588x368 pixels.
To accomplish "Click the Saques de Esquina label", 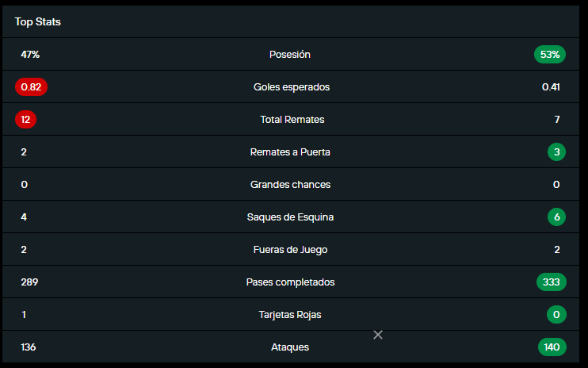I will point(290,217).
